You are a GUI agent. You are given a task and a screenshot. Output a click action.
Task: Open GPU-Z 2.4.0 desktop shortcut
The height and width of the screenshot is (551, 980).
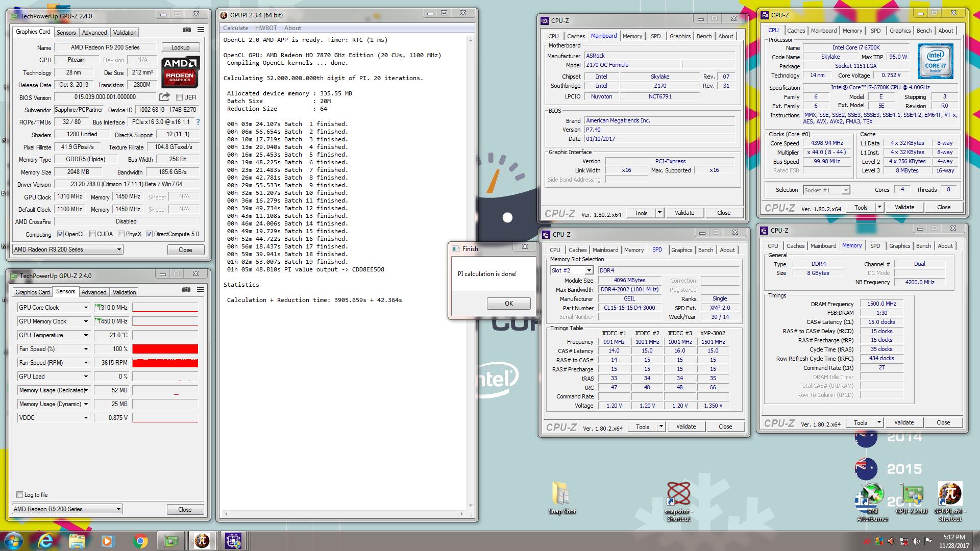point(911,498)
